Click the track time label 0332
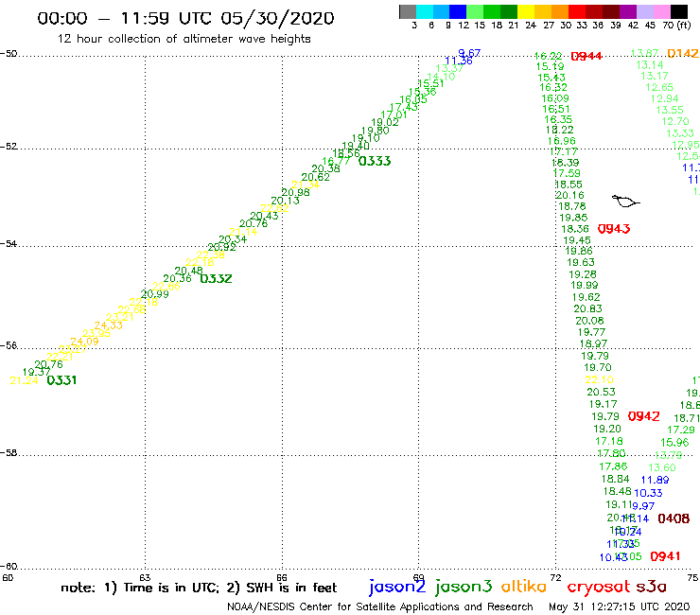Image resolution: width=700 pixels, height=615 pixels. (x=216, y=279)
